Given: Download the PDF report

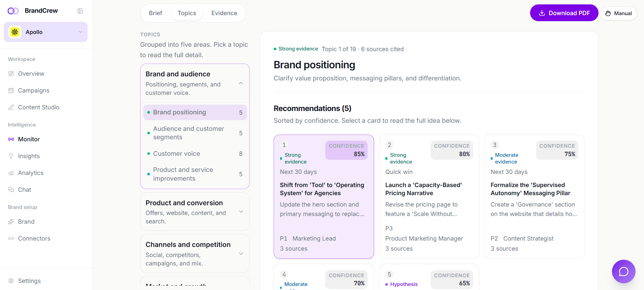Looking at the screenshot, I should [564, 13].
